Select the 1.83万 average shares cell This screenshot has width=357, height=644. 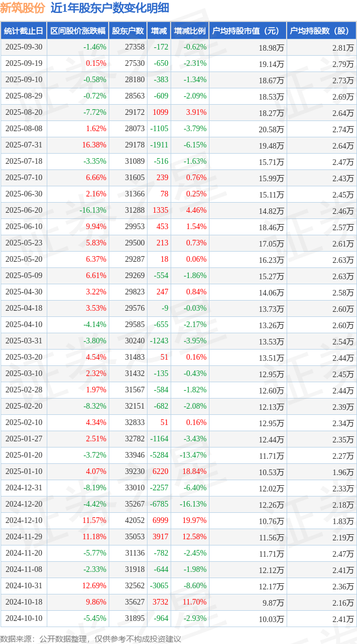click(x=342, y=521)
